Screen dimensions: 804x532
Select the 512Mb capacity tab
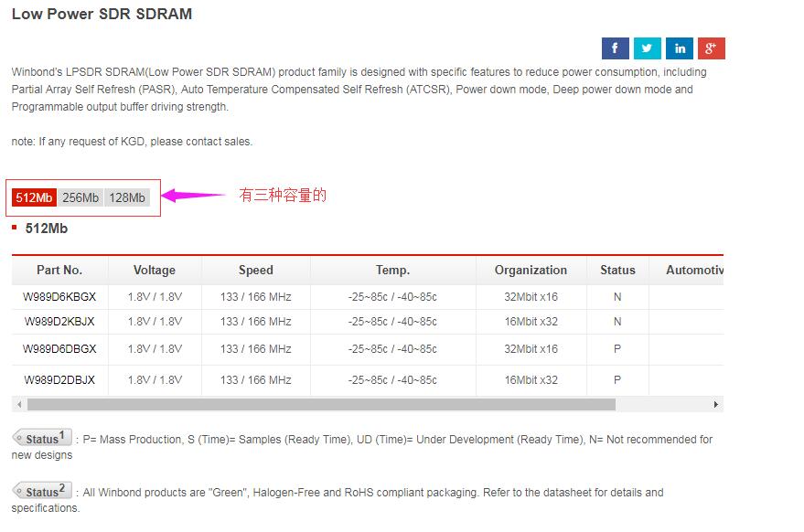(34, 197)
